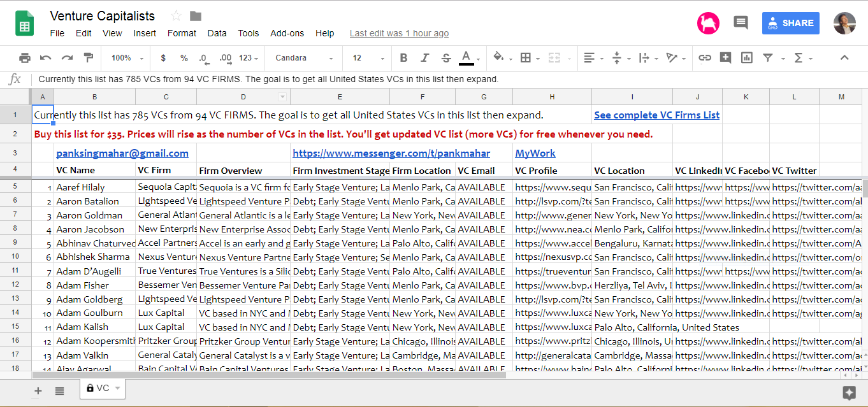Image resolution: width=868 pixels, height=407 pixels.
Task: Open the Functions sigma menu
Action: [802, 58]
